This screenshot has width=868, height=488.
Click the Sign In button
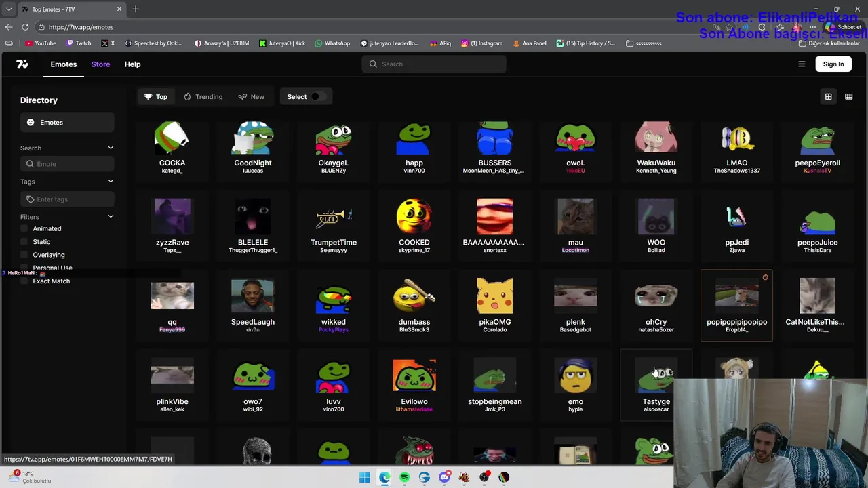point(833,64)
